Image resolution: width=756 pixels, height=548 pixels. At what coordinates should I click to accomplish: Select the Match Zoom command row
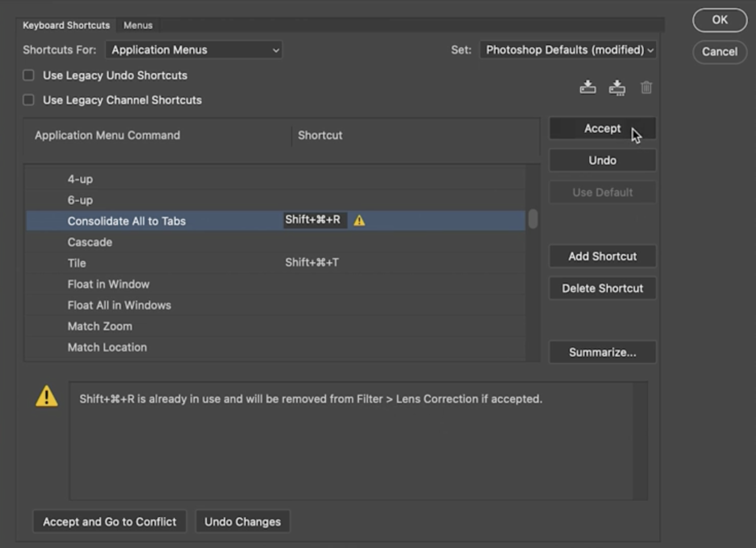click(276, 326)
